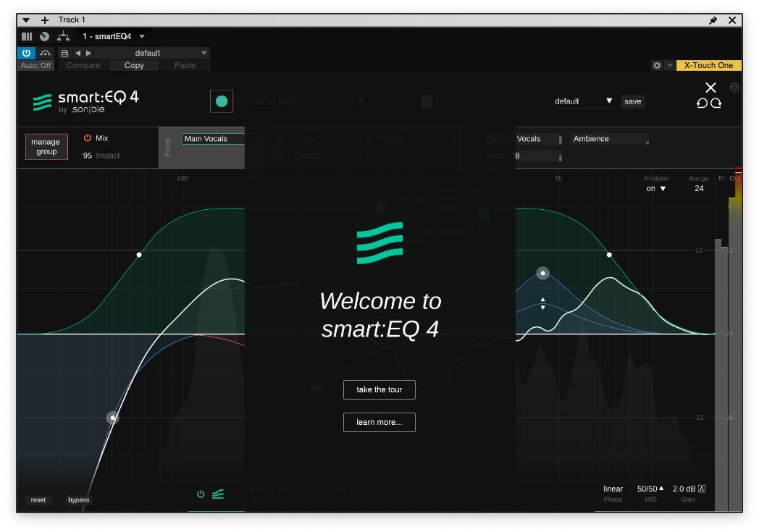Open the host default preset dropdown
This screenshot has height=532, width=759.
(152, 54)
